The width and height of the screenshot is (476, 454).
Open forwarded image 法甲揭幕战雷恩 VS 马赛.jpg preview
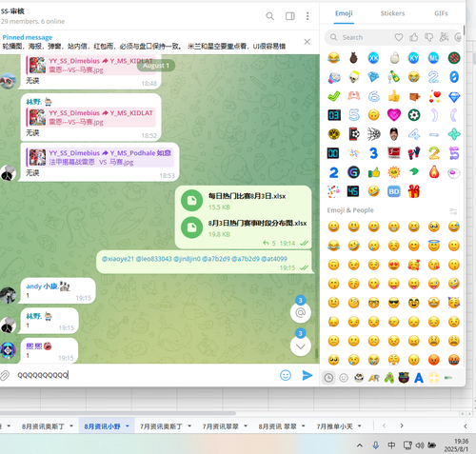37,157
